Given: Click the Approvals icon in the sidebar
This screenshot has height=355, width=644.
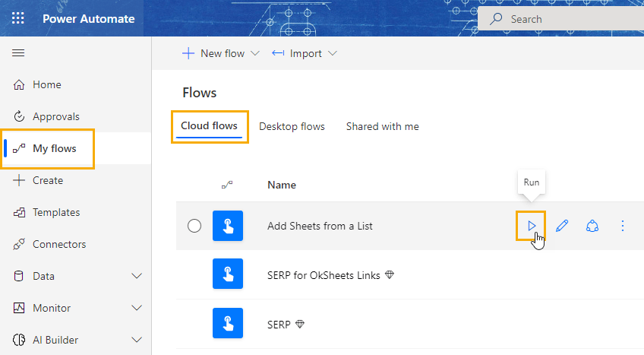Looking at the screenshot, I should (19, 117).
